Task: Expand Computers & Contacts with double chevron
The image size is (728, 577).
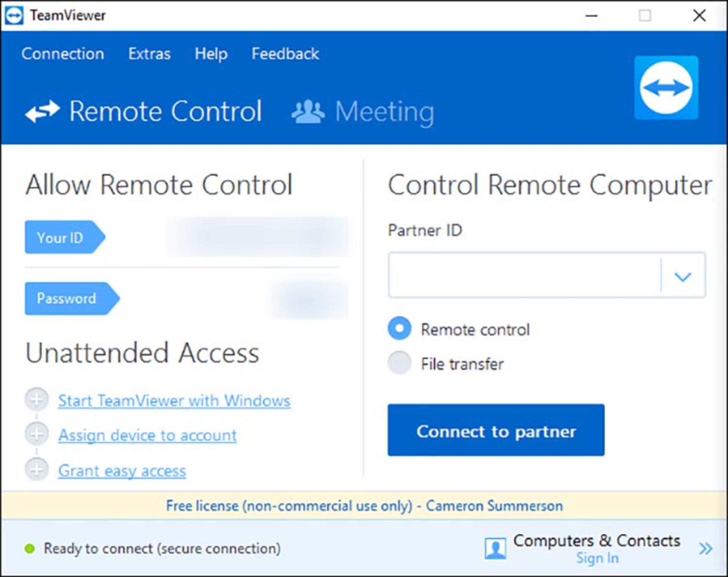Action: (705, 548)
